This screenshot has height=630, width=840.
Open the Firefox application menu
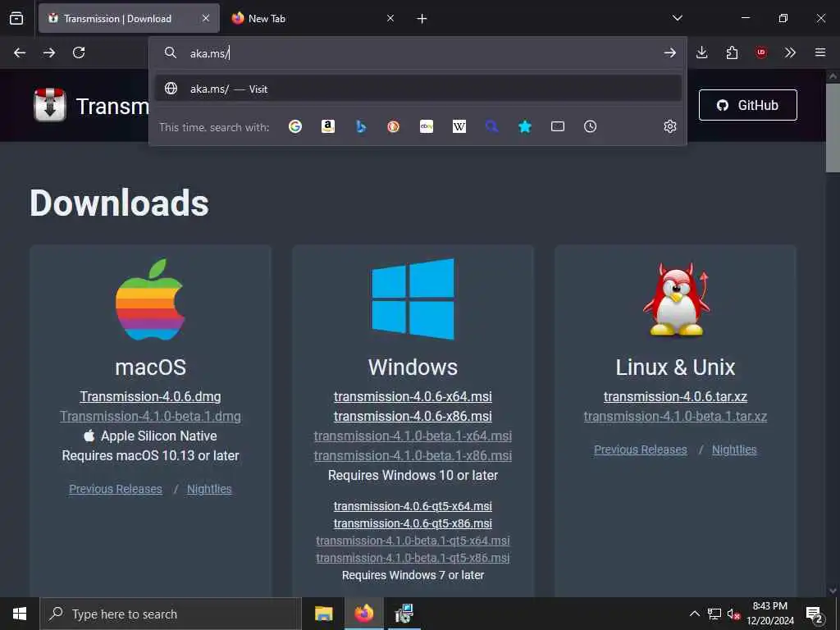820,52
